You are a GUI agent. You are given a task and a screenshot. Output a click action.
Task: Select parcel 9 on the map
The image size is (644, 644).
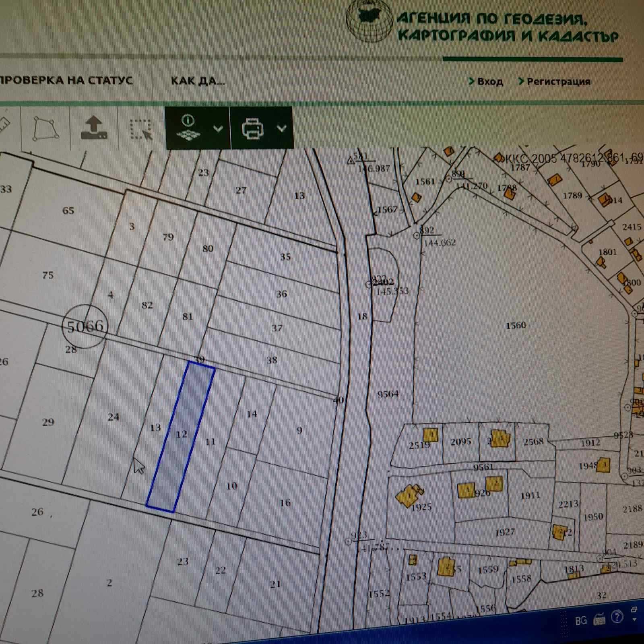coord(299,430)
